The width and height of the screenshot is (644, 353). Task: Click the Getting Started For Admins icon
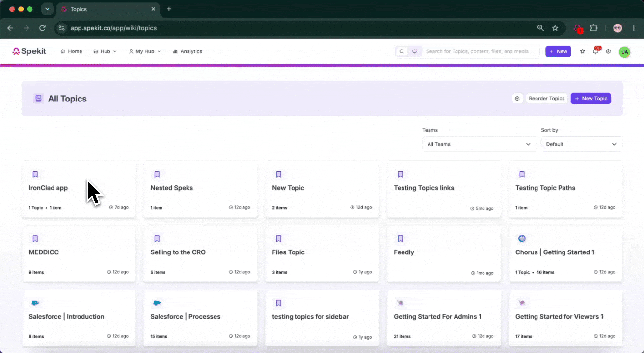(x=401, y=303)
